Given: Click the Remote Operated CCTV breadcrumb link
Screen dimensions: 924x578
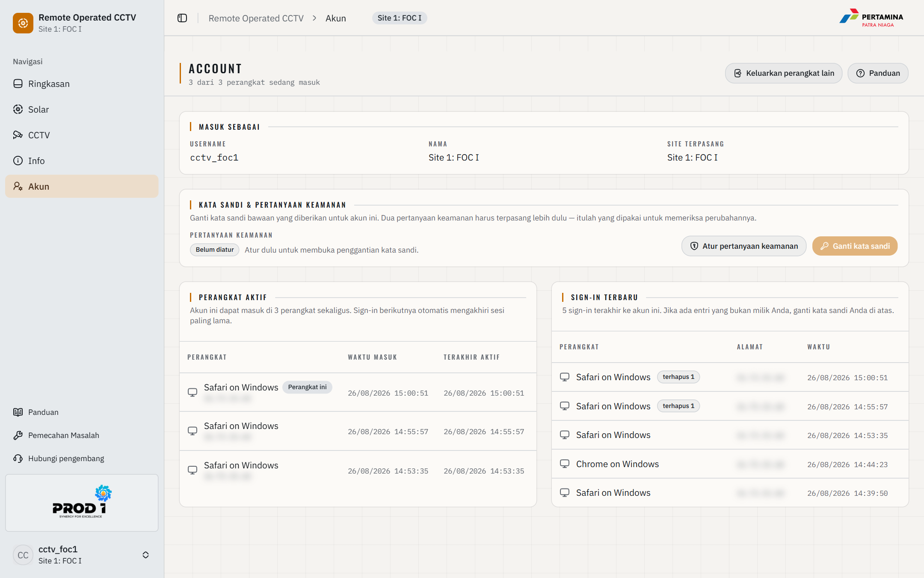Looking at the screenshot, I should coord(256,18).
